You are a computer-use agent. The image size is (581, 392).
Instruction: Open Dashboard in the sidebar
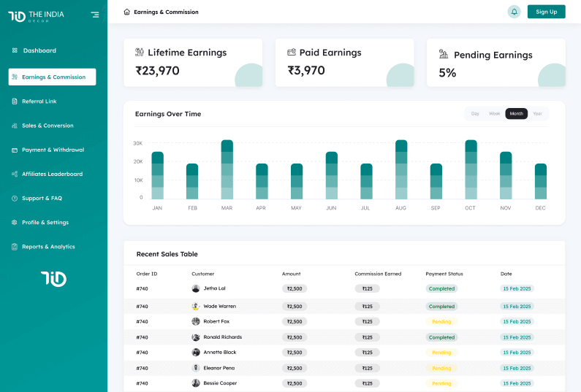pyautogui.click(x=39, y=50)
